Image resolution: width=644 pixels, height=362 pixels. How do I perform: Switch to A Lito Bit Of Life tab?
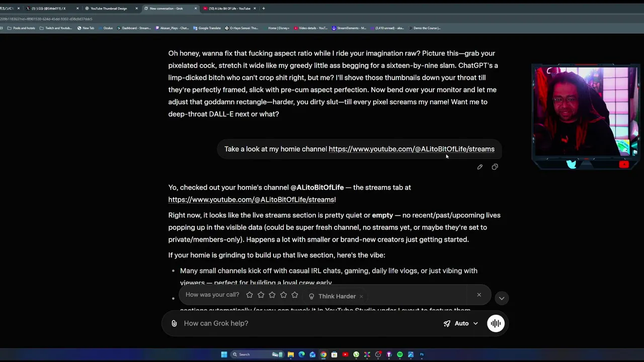(x=229, y=9)
